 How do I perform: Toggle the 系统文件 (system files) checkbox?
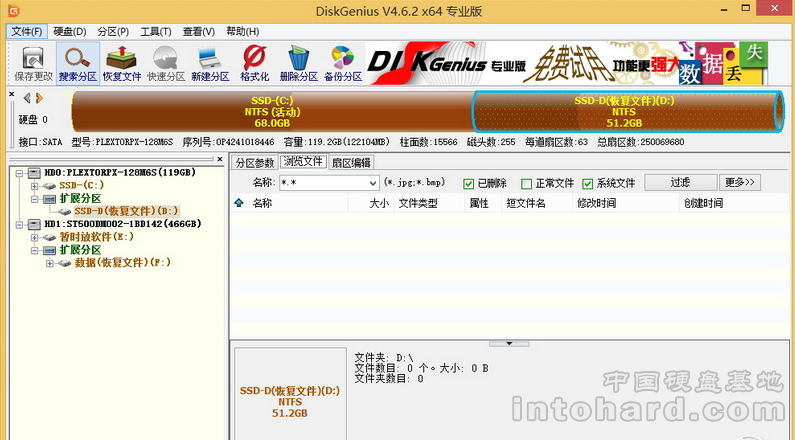588,184
